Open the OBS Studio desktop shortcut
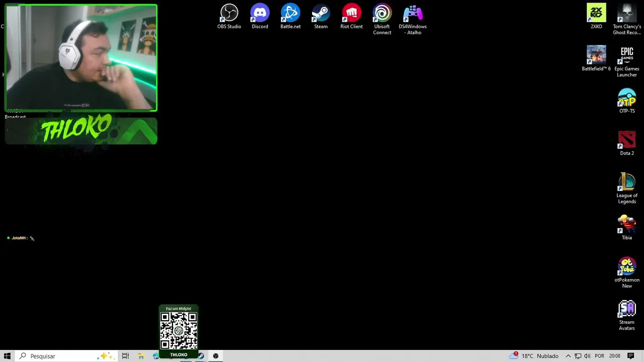 229,17
